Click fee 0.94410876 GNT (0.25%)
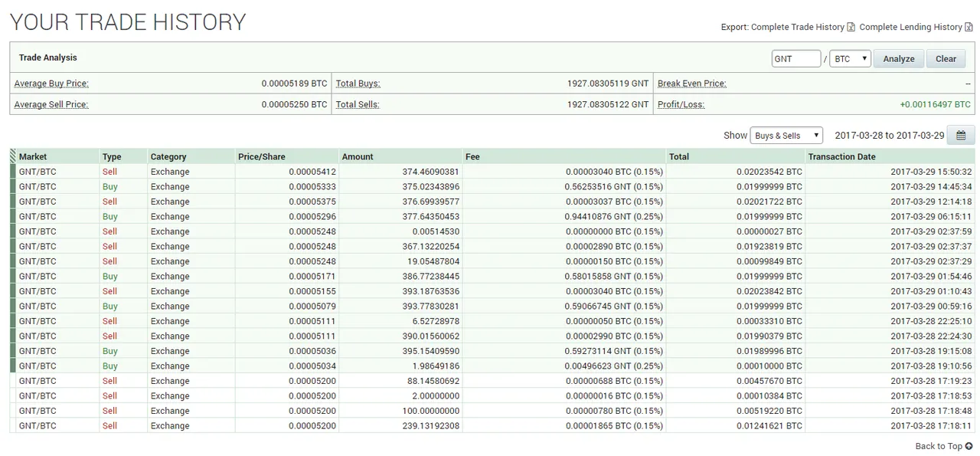Image resolution: width=980 pixels, height=456 pixels. (614, 217)
